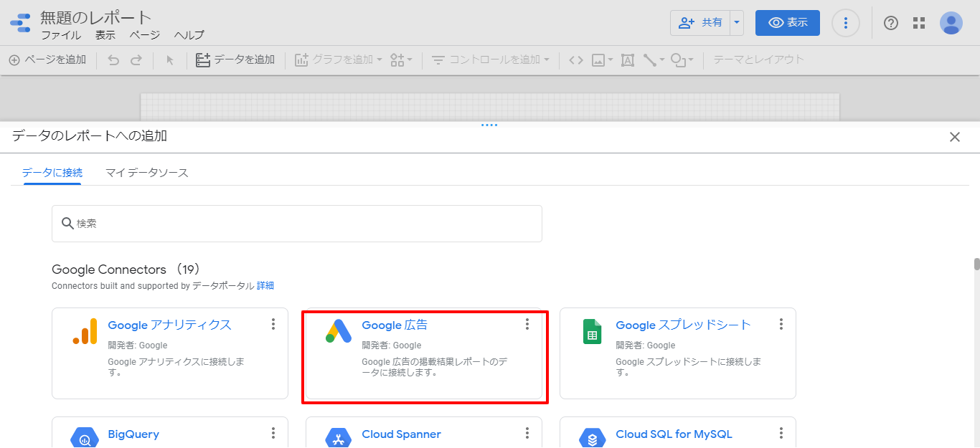This screenshot has height=448, width=980.
Task: Open more options for Cloud Spanner card
Action: 527,433
